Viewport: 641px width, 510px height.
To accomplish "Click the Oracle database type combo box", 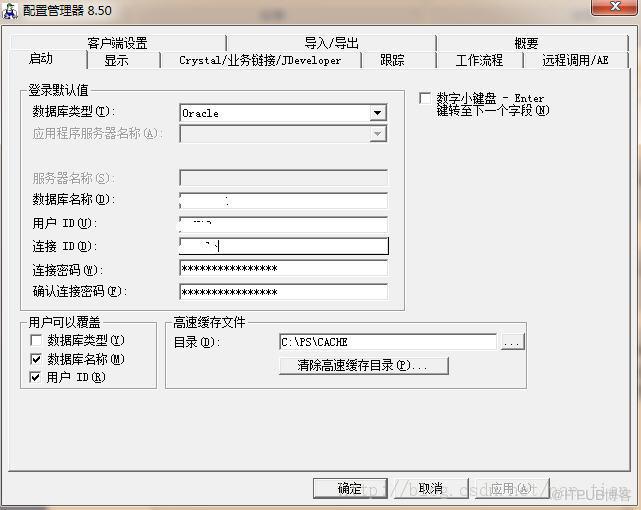I will tap(283, 113).
